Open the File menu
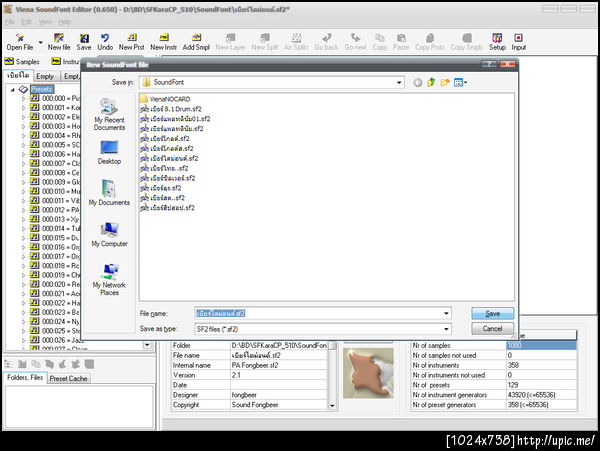Image resolution: width=600 pixels, height=451 pixels. click(x=9, y=22)
